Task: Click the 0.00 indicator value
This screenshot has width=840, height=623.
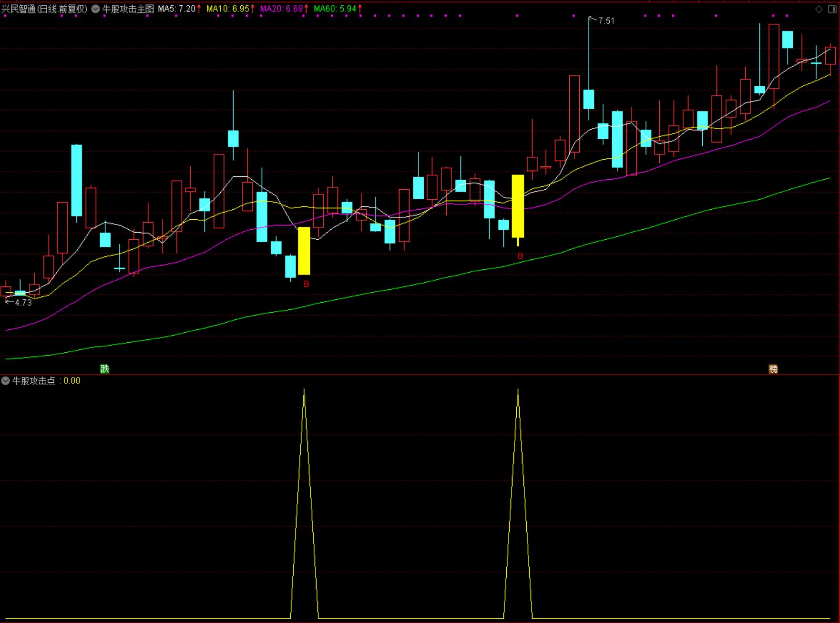Action: (72, 381)
